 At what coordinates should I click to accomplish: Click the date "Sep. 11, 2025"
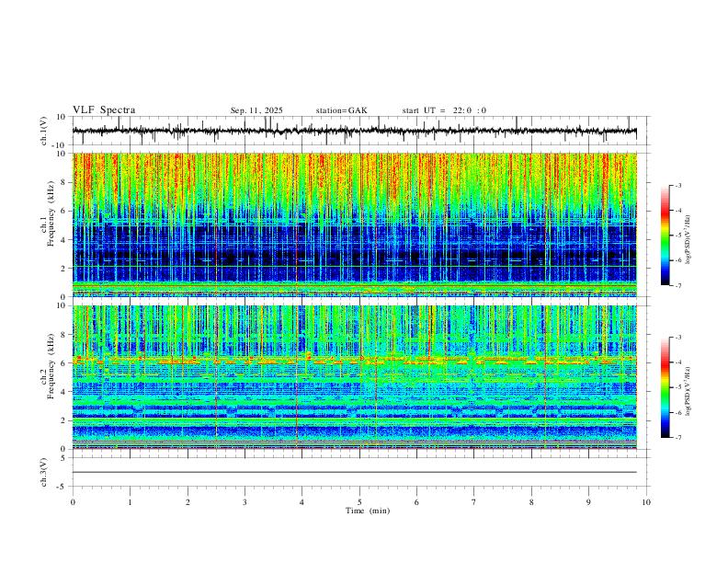click(256, 110)
